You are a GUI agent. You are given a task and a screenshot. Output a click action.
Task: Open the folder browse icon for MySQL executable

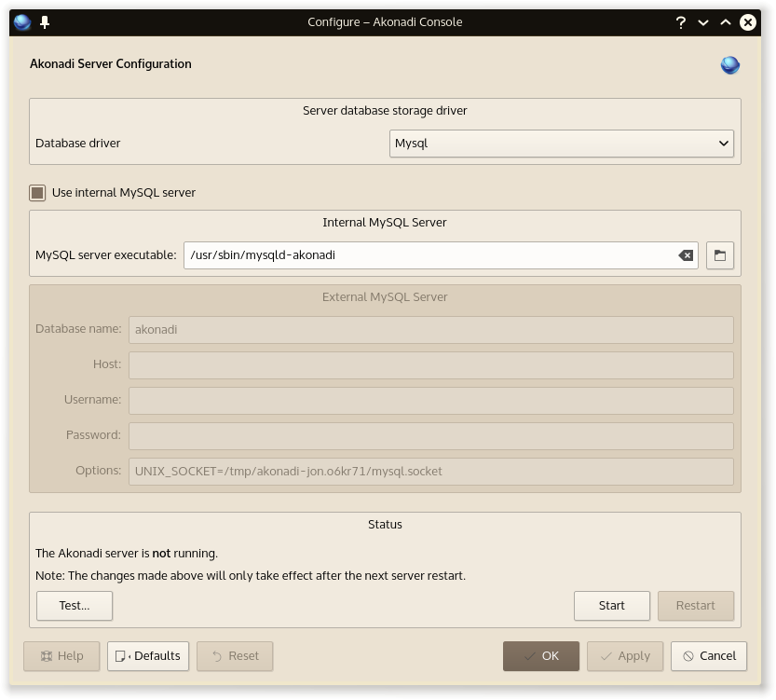click(x=720, y=255)
